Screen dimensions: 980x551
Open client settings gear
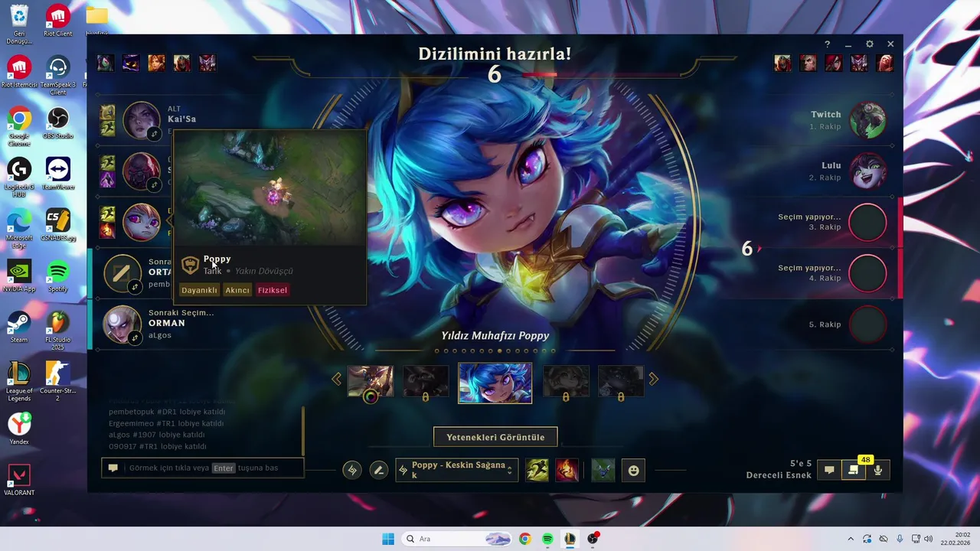[x=870, y=44]
